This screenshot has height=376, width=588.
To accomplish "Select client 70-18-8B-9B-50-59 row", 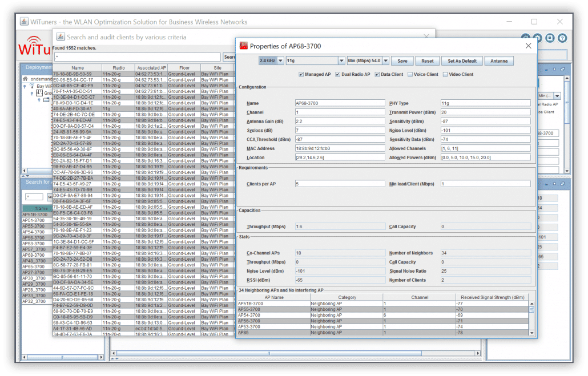I will coord(144,74).
